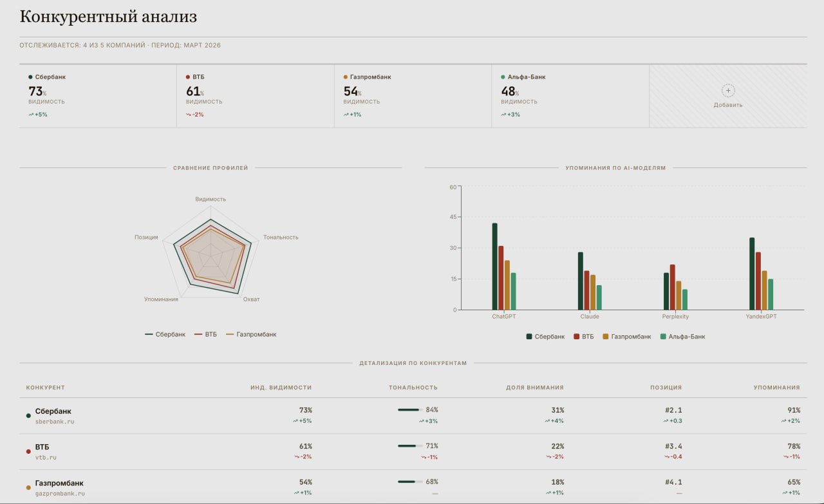This screenshot has height=504, width=824.
Task: Select Газпромбанк color swatch in bar chart legend
Action: pos(605,337)
